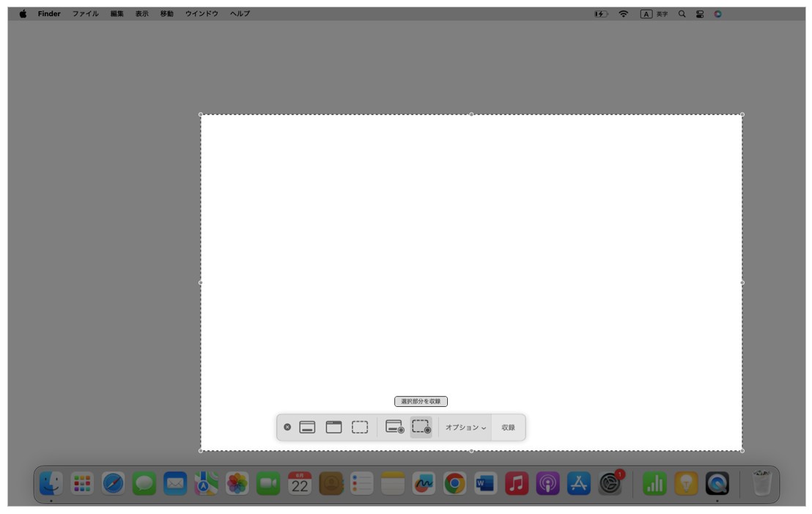Open Contacts from the Dock
The width and height of the screenshot is (812, 514).
click(331, 484)
